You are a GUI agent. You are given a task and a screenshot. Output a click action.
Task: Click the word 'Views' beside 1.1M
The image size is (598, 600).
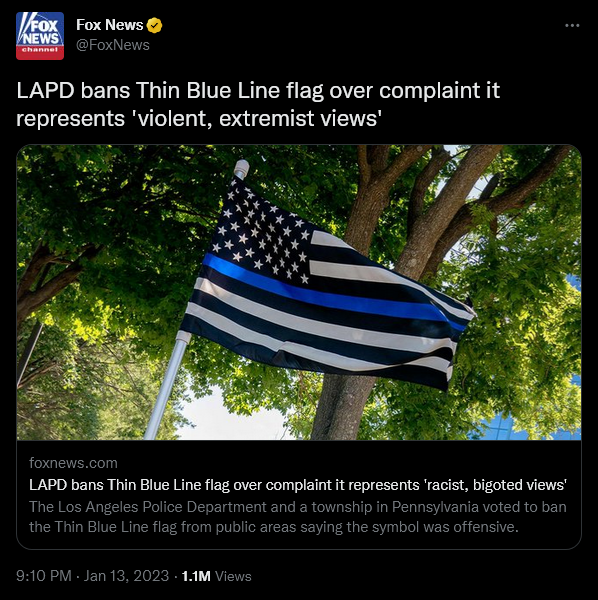[233, 576]
